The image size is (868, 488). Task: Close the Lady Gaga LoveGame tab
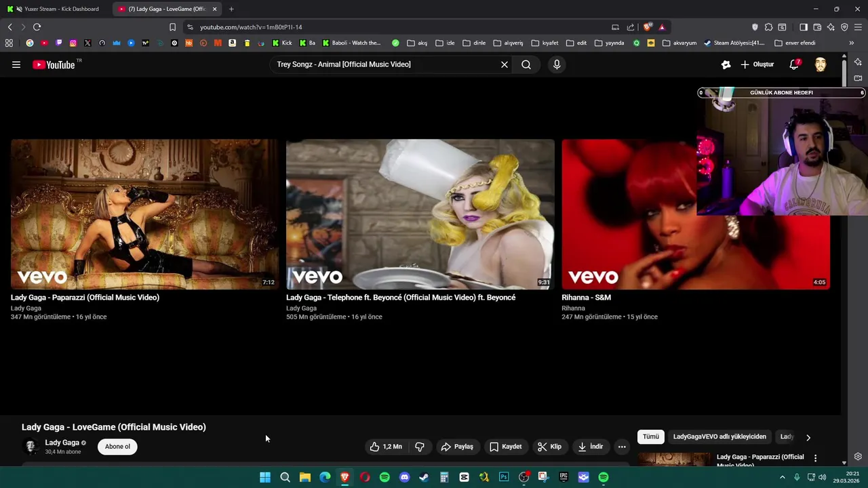215,9
